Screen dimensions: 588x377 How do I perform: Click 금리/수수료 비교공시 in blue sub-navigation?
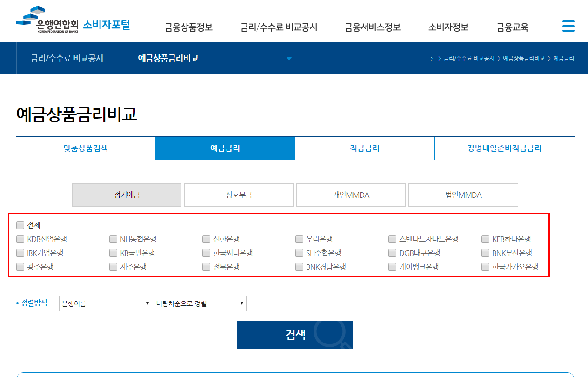coord(67,58)
